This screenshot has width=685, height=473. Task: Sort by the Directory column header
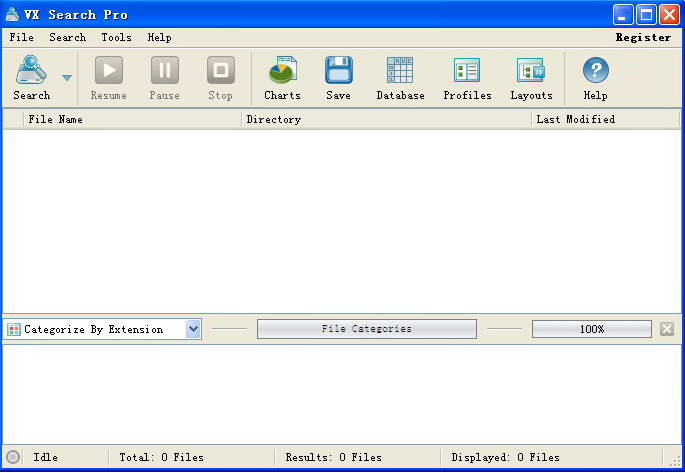coord(386,119)
